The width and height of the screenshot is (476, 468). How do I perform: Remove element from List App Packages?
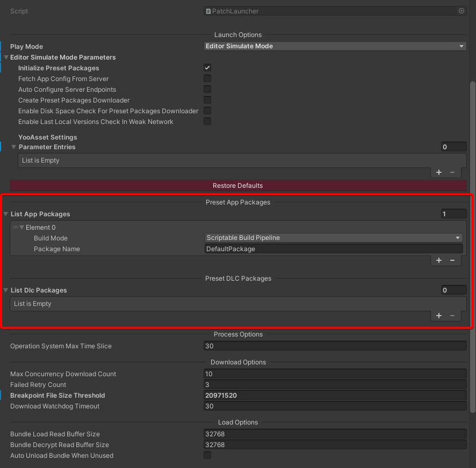click(x=452, y=260)
